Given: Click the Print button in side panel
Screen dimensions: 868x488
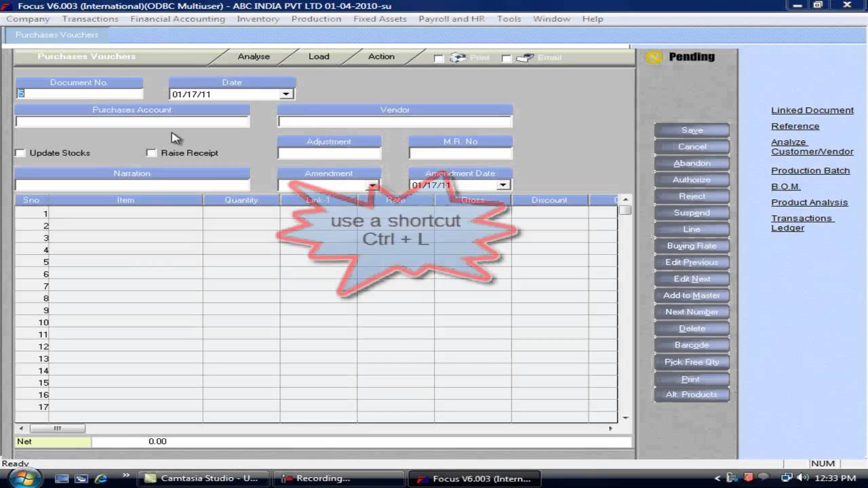Looking at the screenshot, I should tap(692, 380).
